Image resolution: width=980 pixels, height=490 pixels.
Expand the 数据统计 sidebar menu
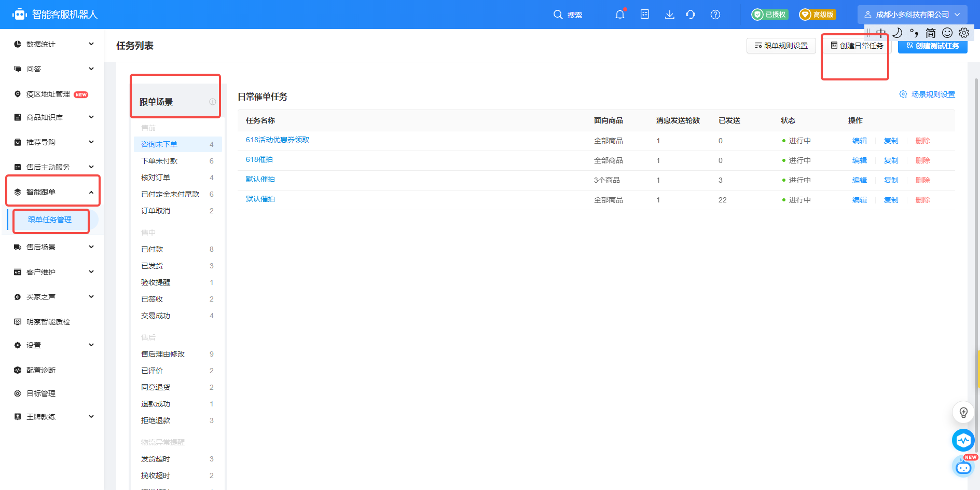point(52,44)
